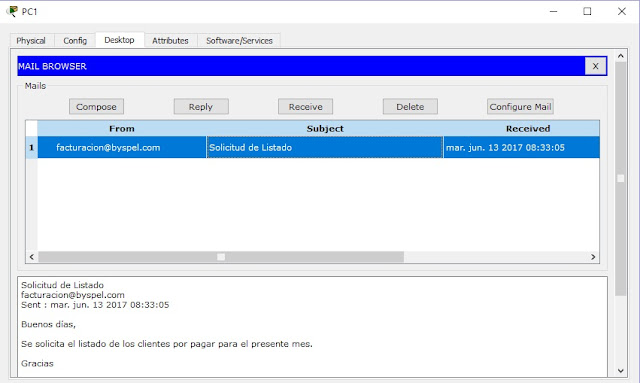The width and height of the screenshot is (640, 383).
Task: Open the Physical tab
Action: tap(31, 40)
